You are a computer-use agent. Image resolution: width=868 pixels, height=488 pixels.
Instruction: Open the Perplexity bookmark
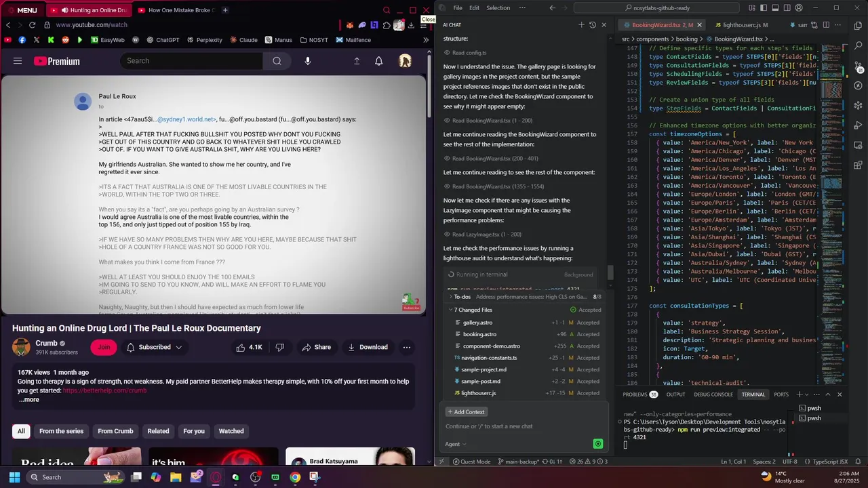(203, 40)
